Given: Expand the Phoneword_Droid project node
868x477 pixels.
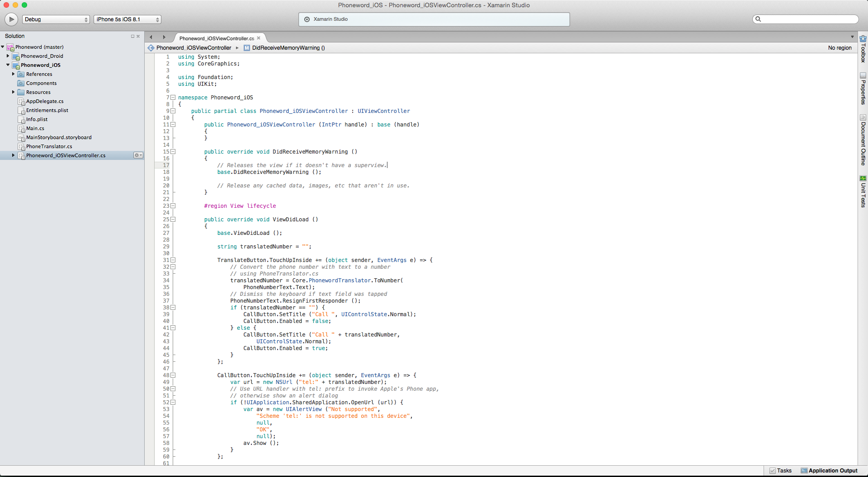Looking at the screenshot, I should coord(8,56).
